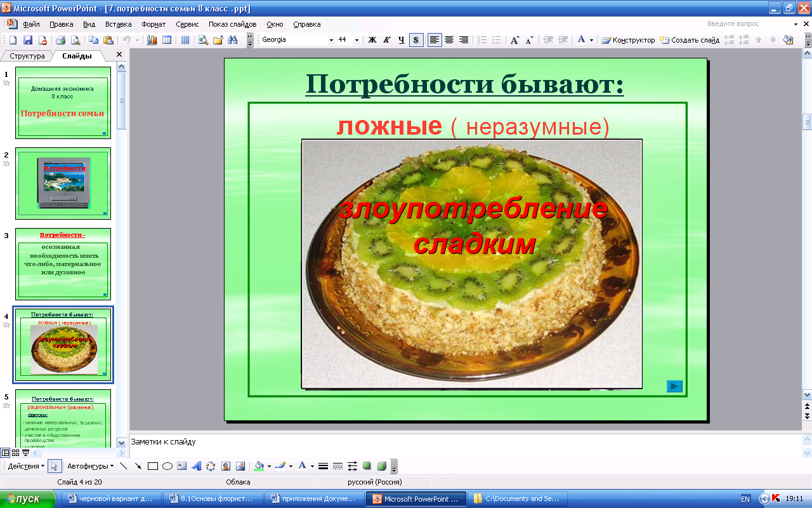
Task: Select the Line drawing tool
Action: [124, 466]
